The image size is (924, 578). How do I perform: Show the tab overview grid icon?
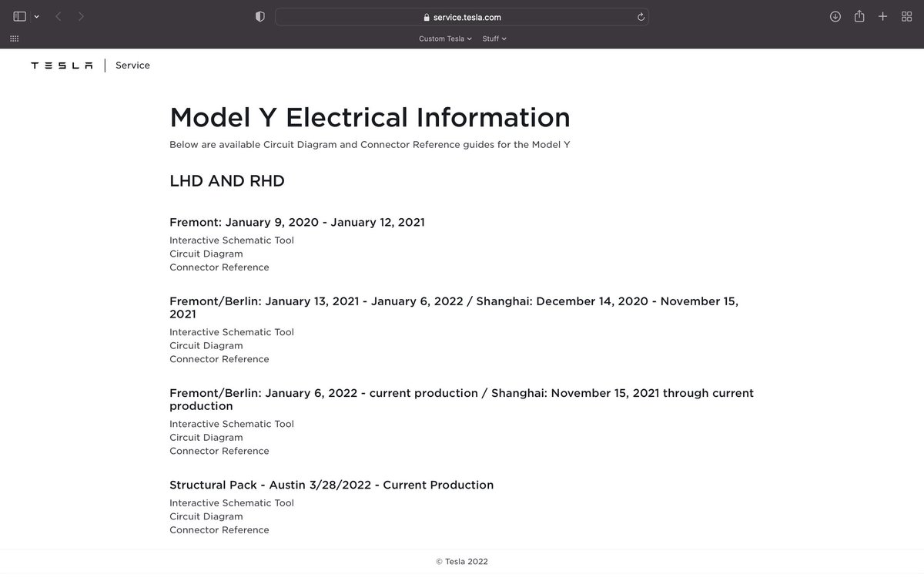[x=906, y=15]
